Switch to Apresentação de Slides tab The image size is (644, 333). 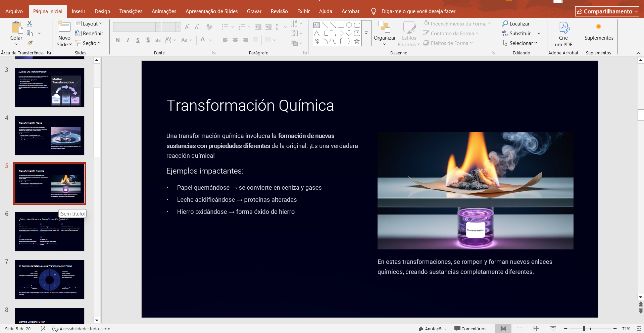(x=211, y=11)
